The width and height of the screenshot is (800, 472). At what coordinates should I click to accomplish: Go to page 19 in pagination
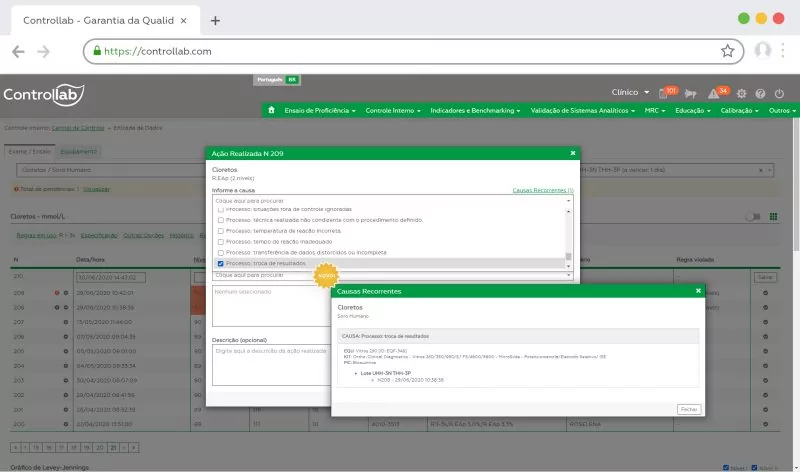click(87, 448)
